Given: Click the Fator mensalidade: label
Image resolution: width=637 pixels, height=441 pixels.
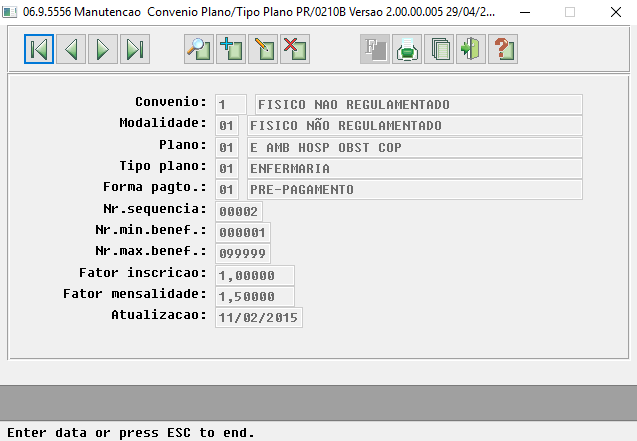Looking at the screenshot, I should click(x=135, y=294).
